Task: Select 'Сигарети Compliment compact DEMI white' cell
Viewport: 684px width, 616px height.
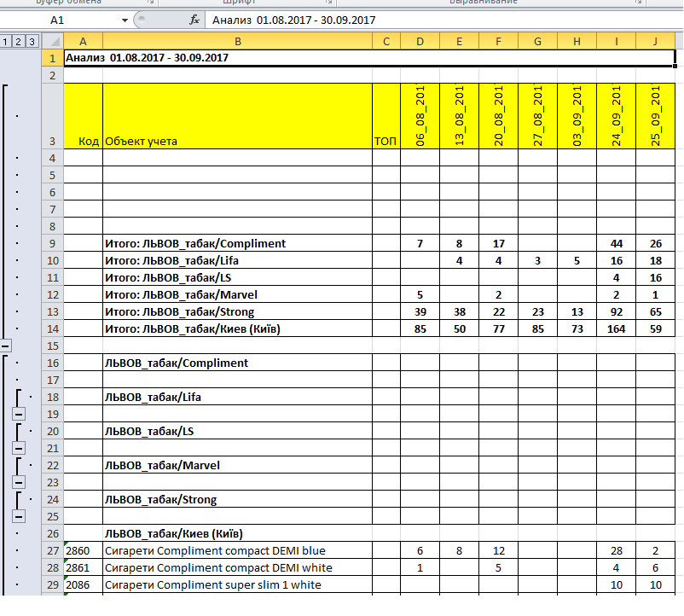Action: (238, 567)
